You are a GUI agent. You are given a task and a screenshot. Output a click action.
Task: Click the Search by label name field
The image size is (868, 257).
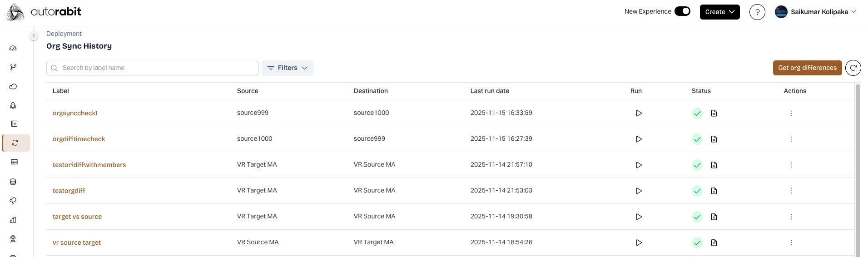tap(154, 68)
